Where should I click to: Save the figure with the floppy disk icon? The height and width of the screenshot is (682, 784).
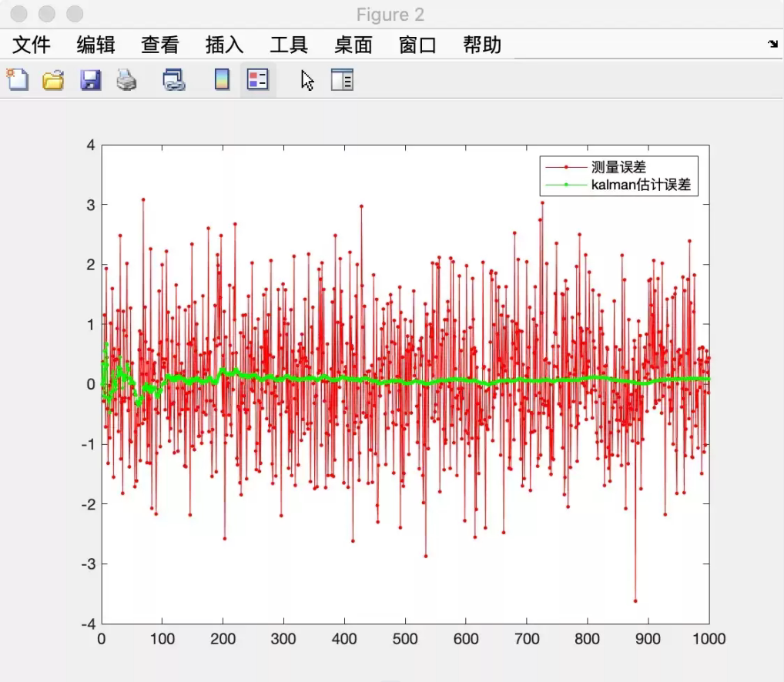[91, 79]
